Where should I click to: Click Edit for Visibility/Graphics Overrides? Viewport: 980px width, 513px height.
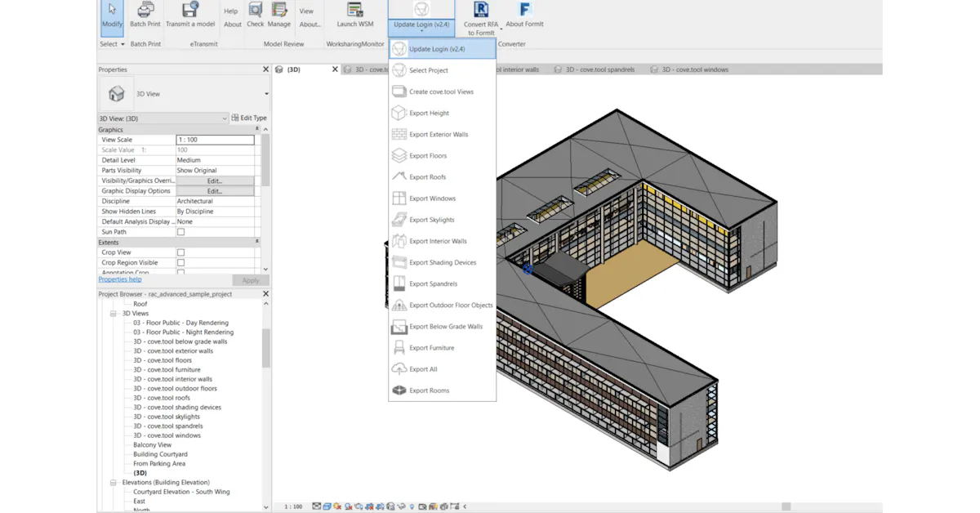[215, 181]
